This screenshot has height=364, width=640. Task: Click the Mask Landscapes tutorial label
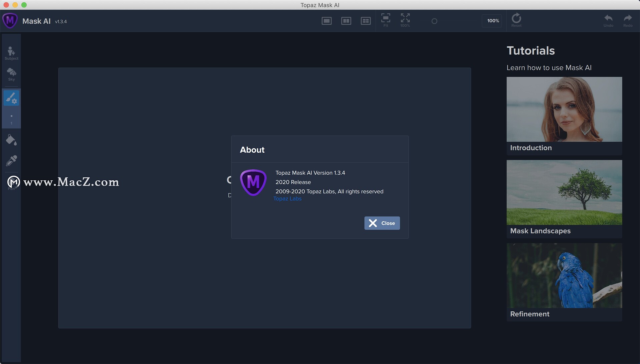(540, 231)
